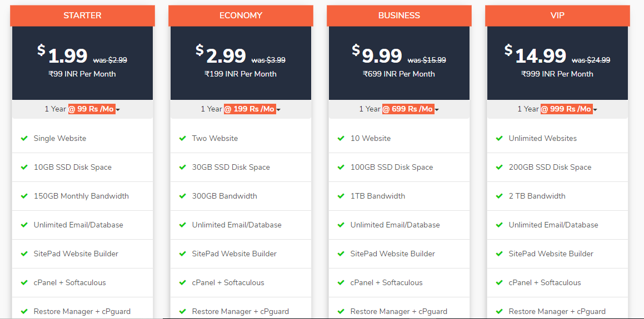This screenshot has width=644, height=319.
Task: Click the checkmark beside Unlimited Websites
Action: [x=500, y=138]
